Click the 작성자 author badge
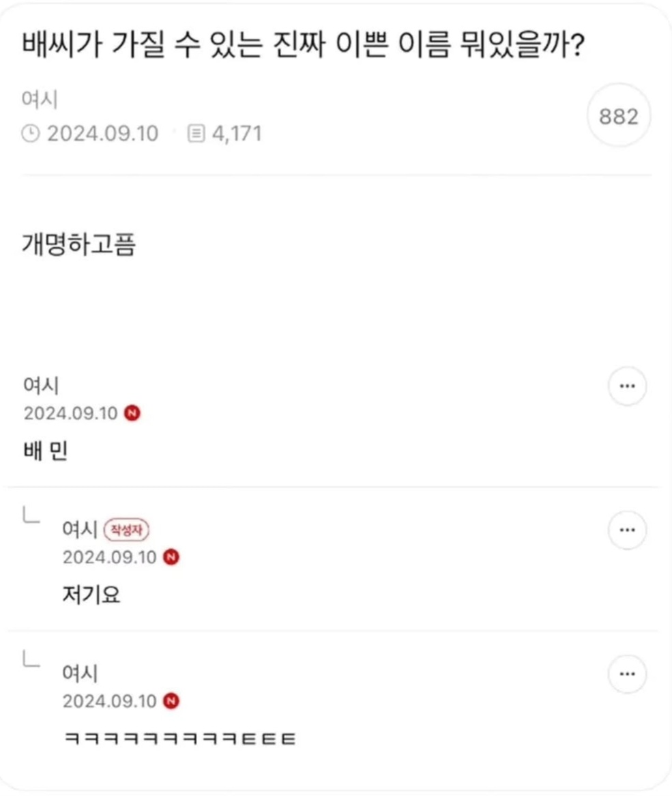This screenshot has width=672, height=796. point(126,530)
